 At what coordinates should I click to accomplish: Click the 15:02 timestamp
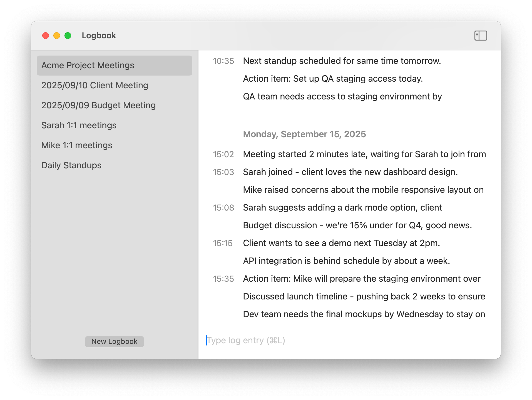[223, 154]
